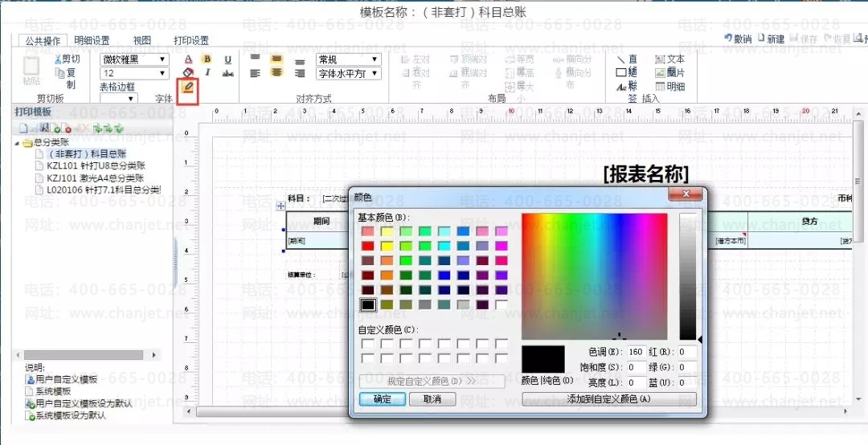
Task: Click the font color 'A' icon
Action: tap(188, 59)
